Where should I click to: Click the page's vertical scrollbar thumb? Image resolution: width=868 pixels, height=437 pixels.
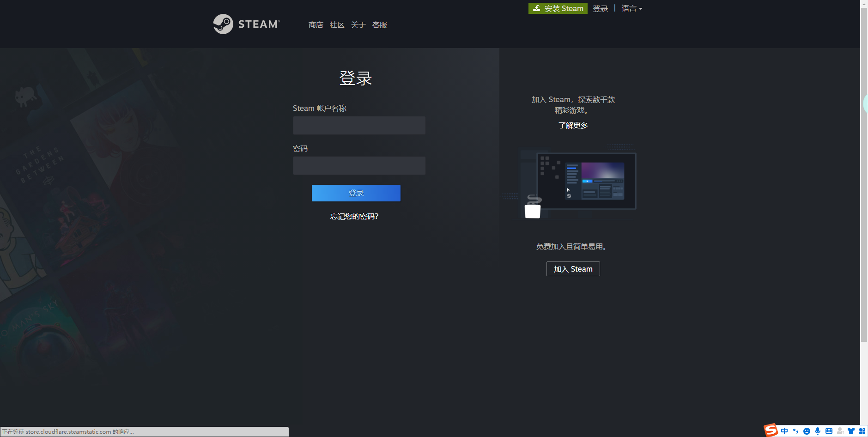tap(864, 176)
